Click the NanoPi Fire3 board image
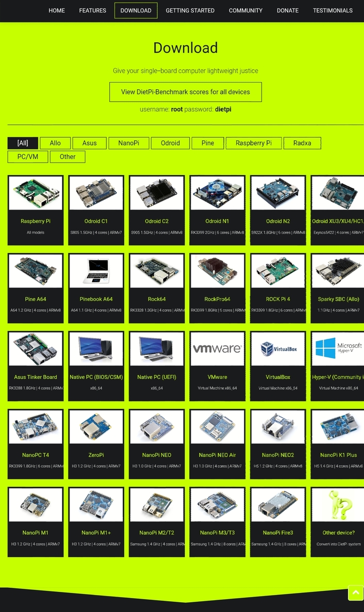 pyautogui.click(x=278, y=505)
